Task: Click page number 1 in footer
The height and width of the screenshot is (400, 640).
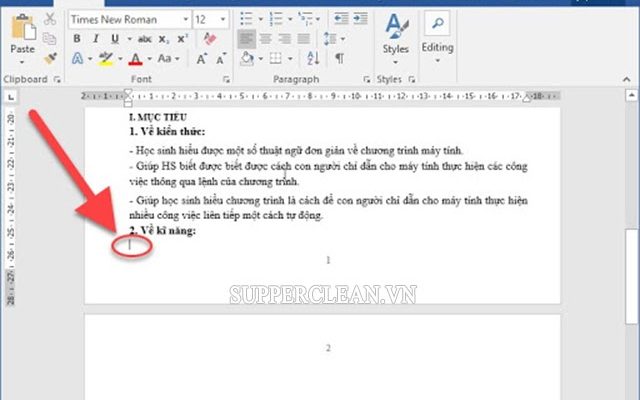Action: pos(328,260)
